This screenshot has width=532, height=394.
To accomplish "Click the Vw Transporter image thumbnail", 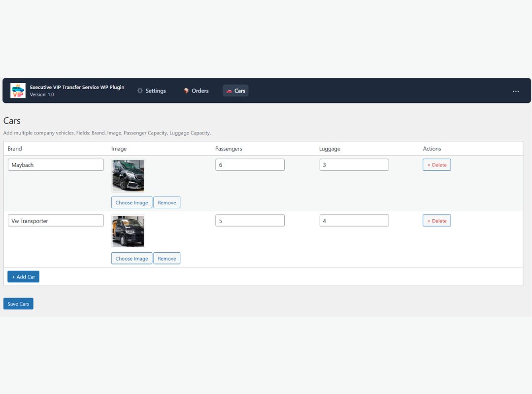I will tap(128, 231).
